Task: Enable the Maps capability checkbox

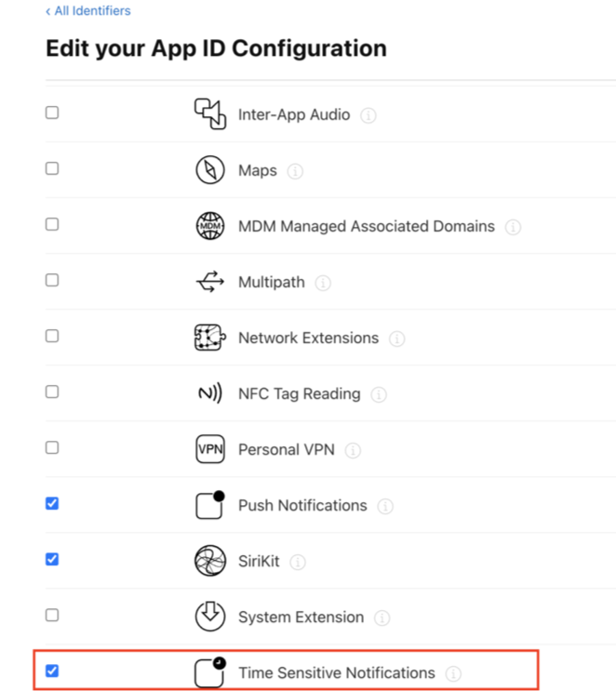Action: pyautogui.click(x=52, y=168)
